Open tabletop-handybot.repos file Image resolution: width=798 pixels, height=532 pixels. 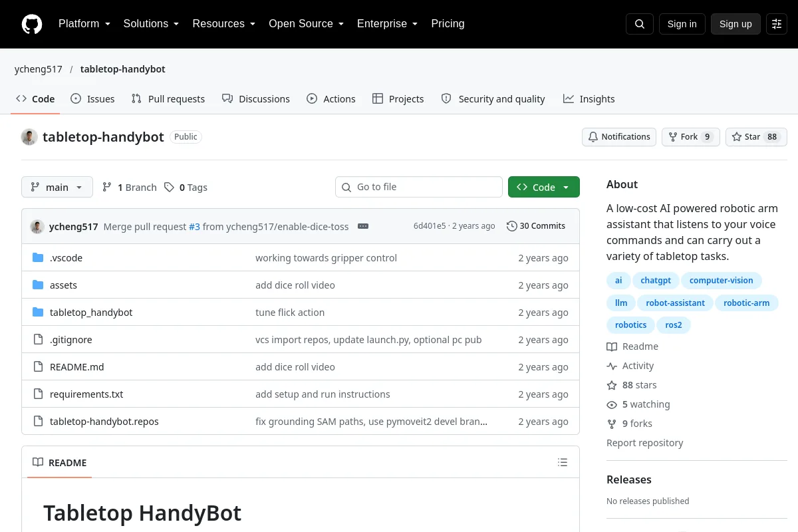click(104, 422)
